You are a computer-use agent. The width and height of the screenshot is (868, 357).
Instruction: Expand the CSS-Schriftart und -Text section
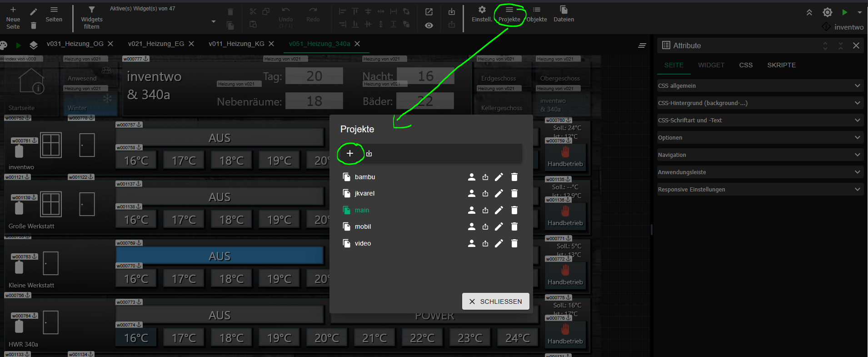point(760,120)
